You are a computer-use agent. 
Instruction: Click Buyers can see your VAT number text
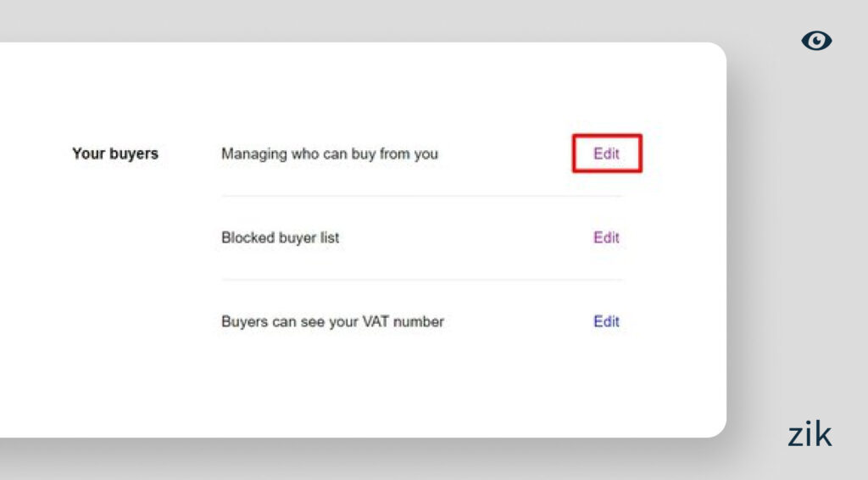click(332, 321)
